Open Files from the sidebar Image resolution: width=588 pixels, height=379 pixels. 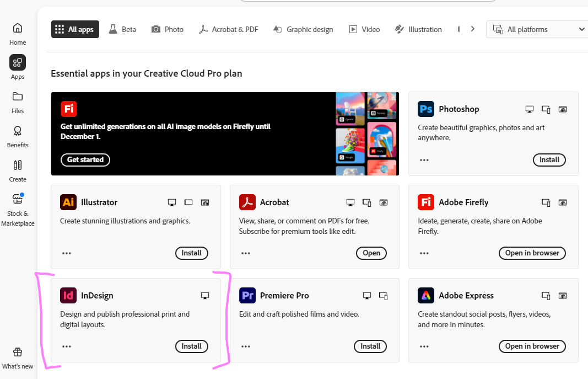click(18, 103)
